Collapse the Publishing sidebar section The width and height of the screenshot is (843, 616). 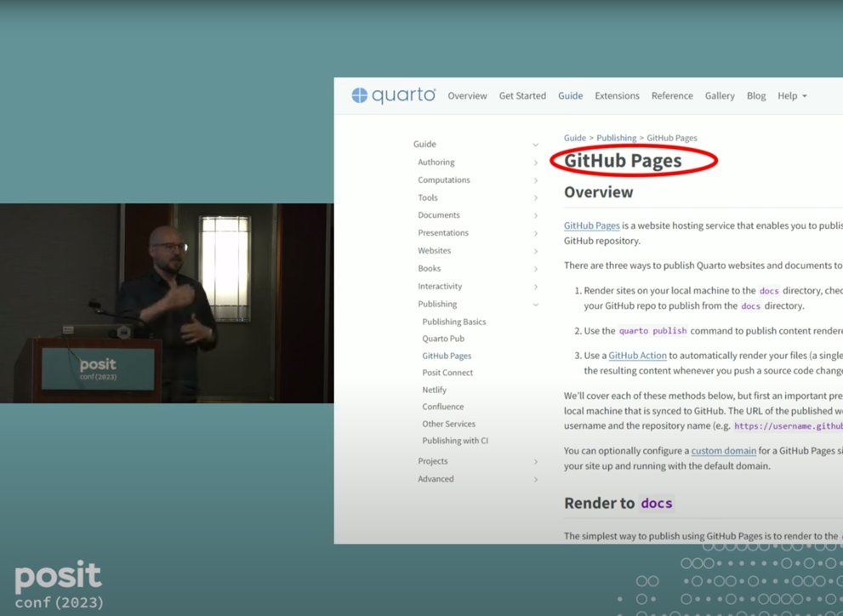pyautogui.click(x=536, y=303)
